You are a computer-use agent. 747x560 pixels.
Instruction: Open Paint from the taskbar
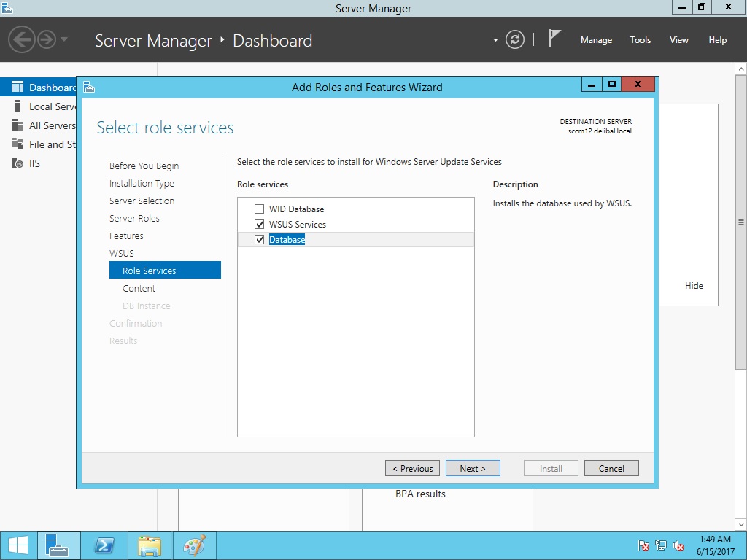194,545
